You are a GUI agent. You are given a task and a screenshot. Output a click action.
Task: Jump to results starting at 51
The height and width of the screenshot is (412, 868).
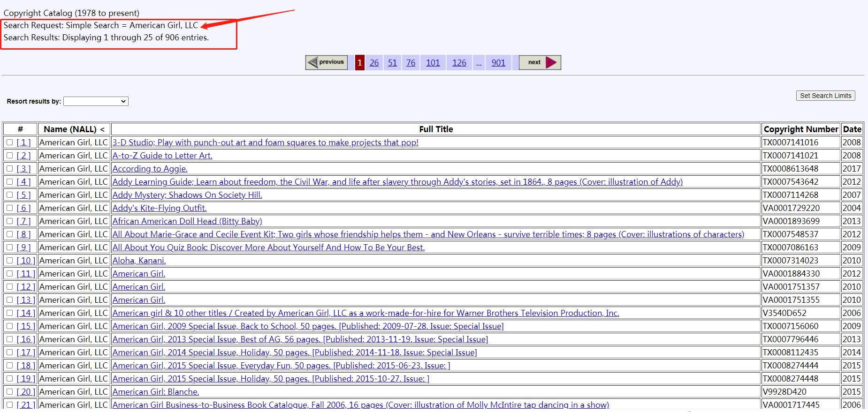click(x=392, y=63)
